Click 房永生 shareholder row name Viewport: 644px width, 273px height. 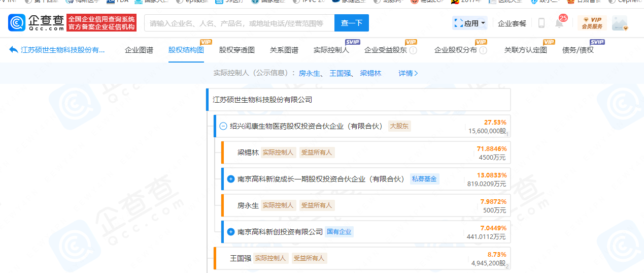[x=248, y=205]
